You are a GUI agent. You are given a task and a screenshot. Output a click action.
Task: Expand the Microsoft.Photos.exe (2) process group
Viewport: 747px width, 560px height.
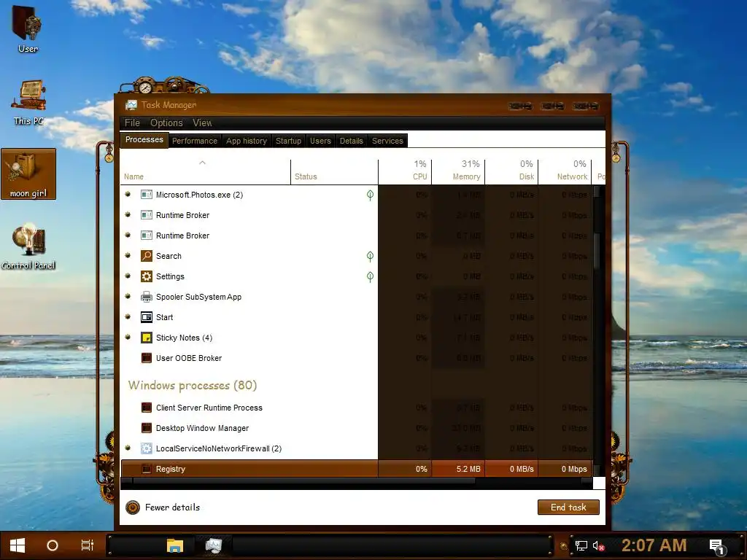pyautogui.click(x=128, y=194)
